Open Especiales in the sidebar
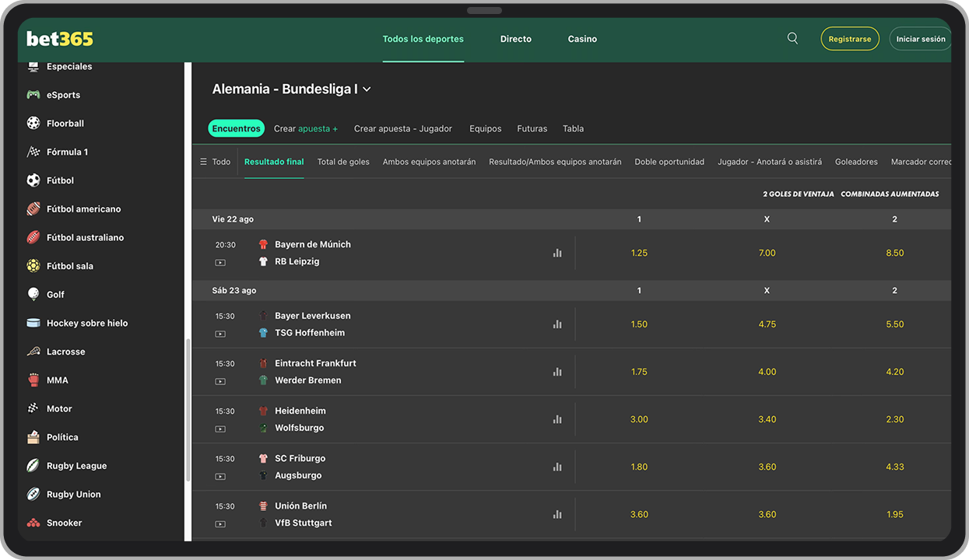Image resolution: width=969 pixels, height=560 pixels. [x=69, y=67]
